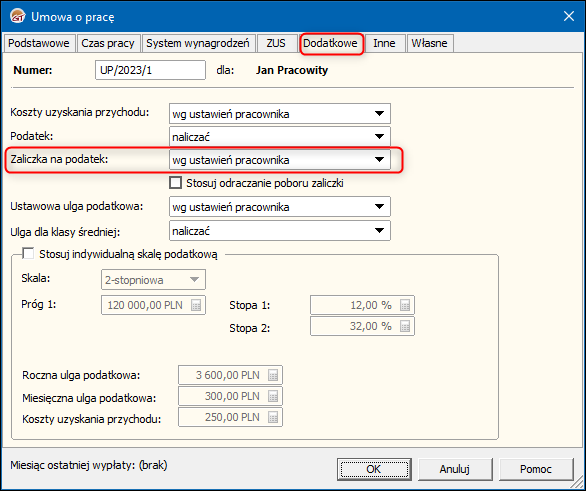Open calculator icon in Stopa 2 field

pyautogui.click(x=405, y=326)
